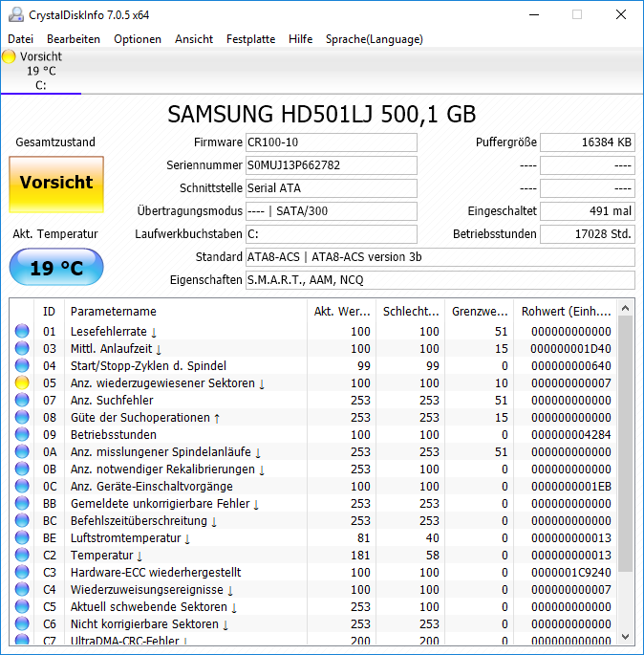Click the scrollbar down arrow of SMART list

tap(625, 637)
